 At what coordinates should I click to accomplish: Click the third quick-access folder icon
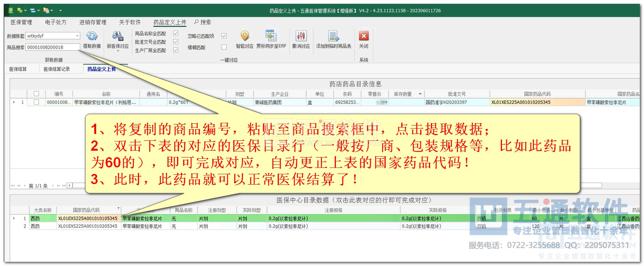click(x=46, y=11)
